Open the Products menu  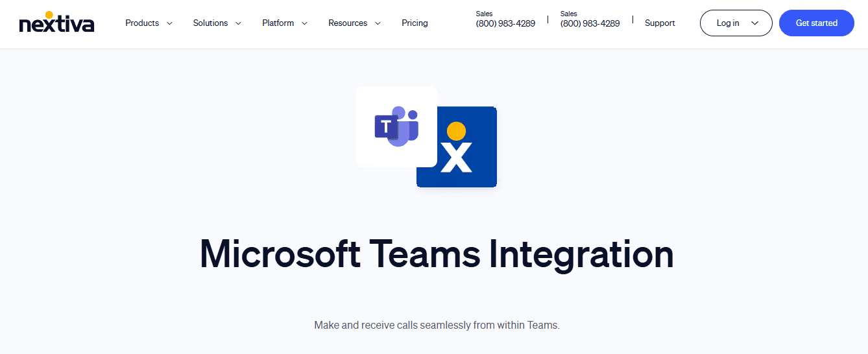(142, 23)
